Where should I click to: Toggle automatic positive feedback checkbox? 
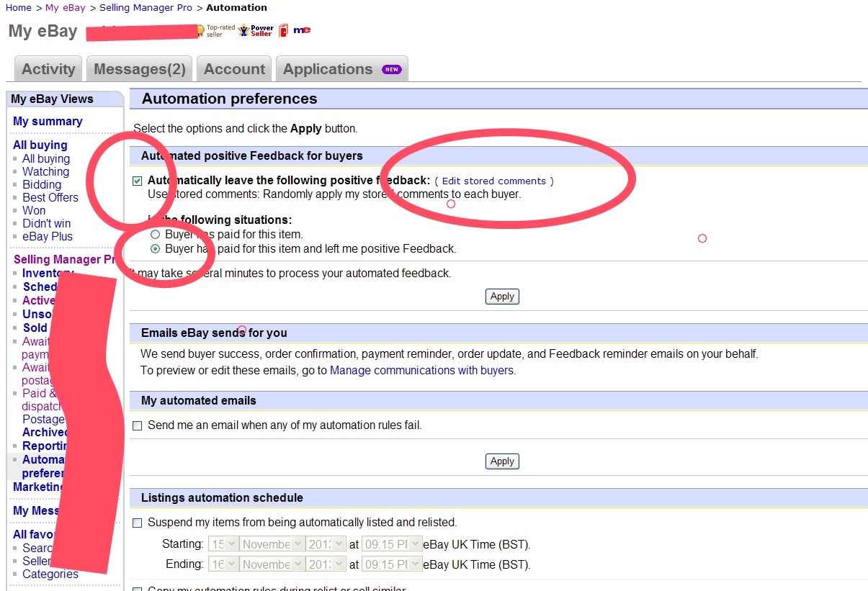138,181
